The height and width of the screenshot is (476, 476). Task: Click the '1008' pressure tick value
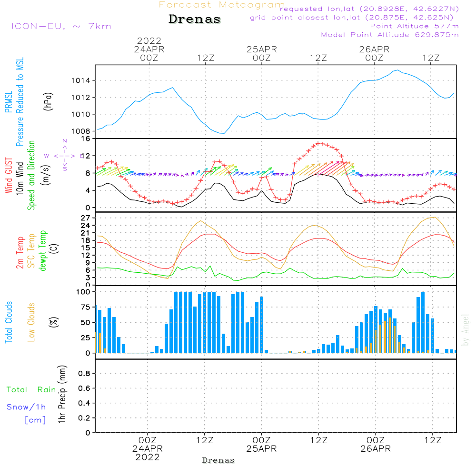(80, 131)
